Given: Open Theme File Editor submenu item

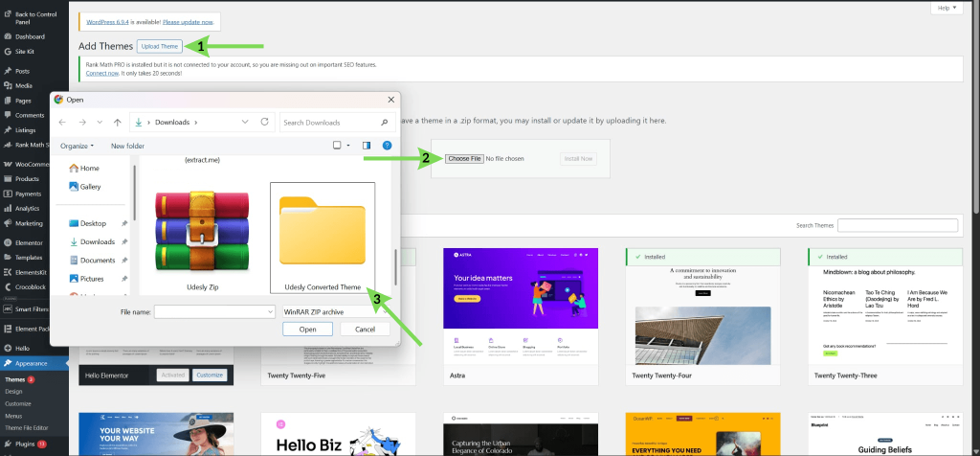Looking at the screenshot, I should tap(26, 428).
